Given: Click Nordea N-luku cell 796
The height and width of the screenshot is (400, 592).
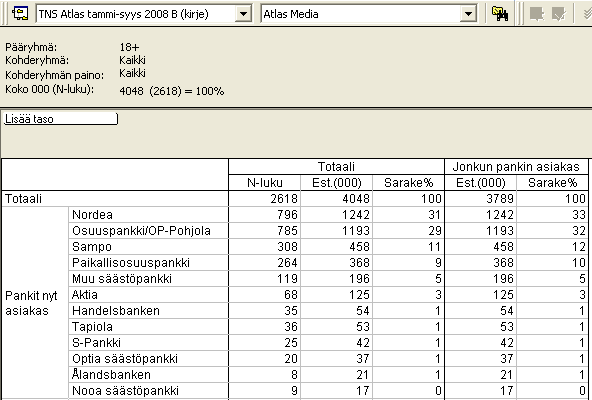Looking at the screenshot, I should (265, 215).
